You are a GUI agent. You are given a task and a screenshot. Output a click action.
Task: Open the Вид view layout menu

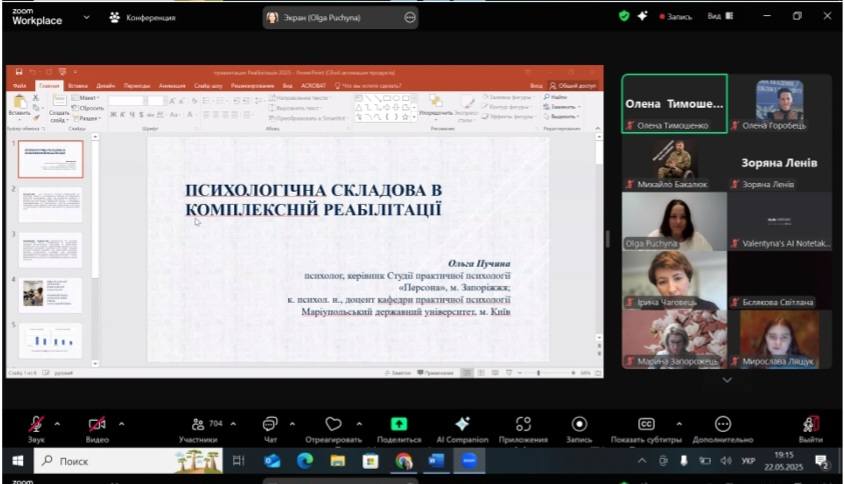(x=720, y=16)
